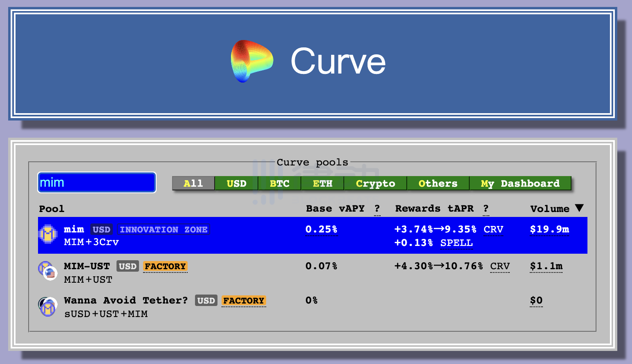
Task: Open the Wanna Avoid Tether? pool
Action: [126, 300]
